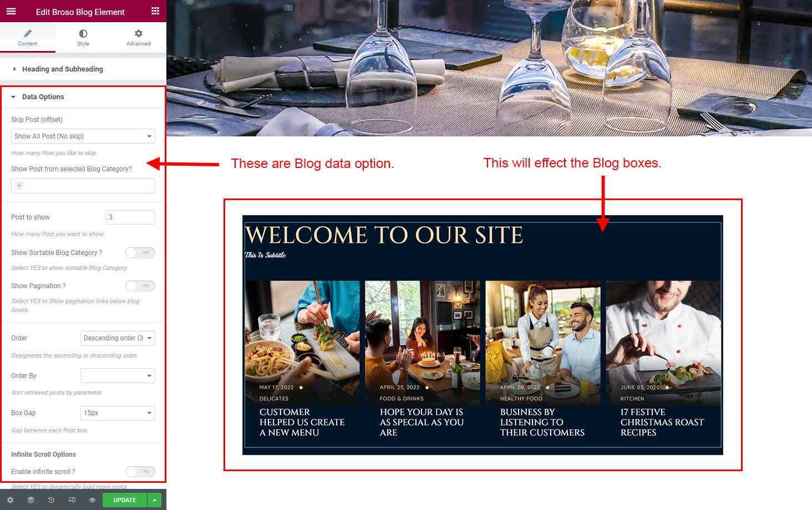Toggle Show Sortable Blog Category switch
812x510 pixels.
pyautogui.click(x=140, y=253)
